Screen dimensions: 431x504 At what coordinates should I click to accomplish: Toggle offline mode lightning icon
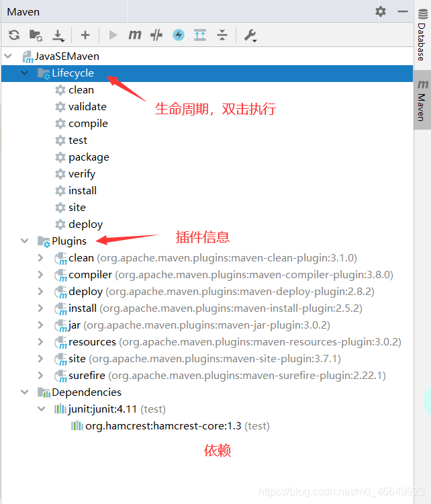coord(179,35)
